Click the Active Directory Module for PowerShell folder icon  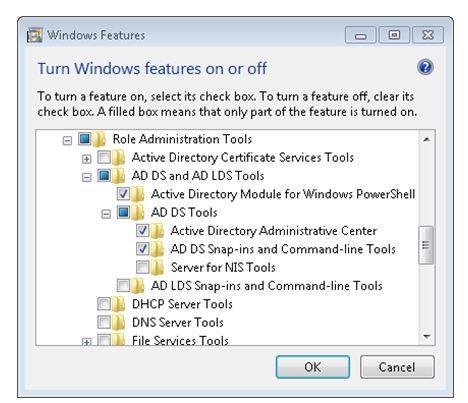pyautogui.click(x=138, y=194)
